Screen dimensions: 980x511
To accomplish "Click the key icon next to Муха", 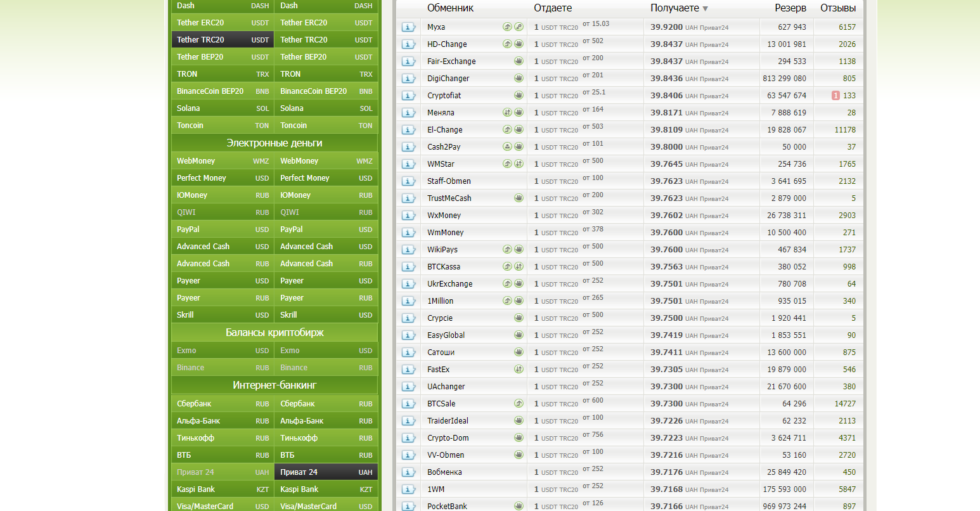I will 519,27.
